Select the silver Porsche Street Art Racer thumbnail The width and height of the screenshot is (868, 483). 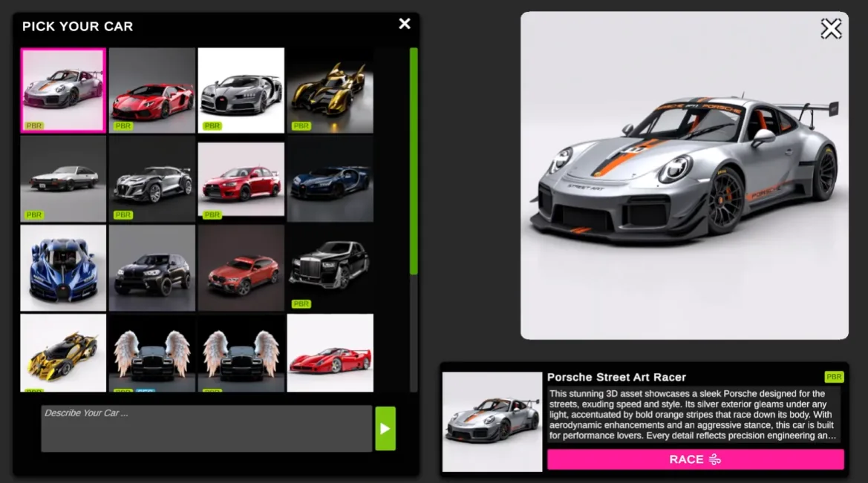(63, 91)
